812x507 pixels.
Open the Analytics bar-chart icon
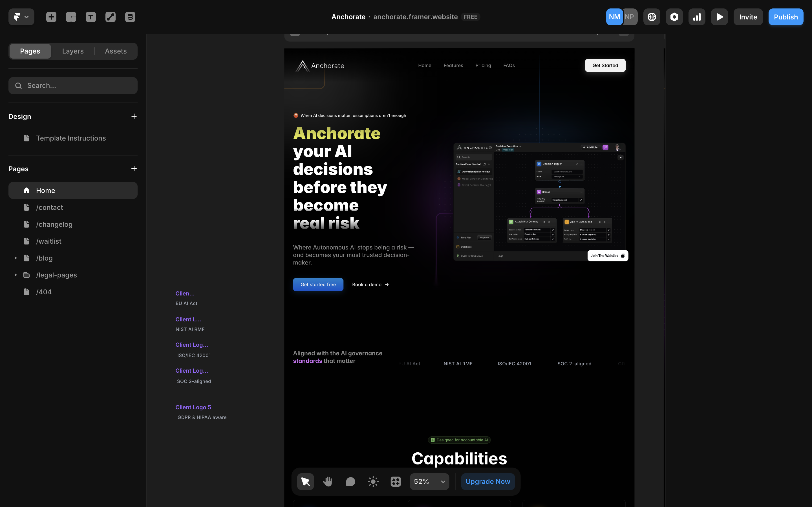coord(697,16)
